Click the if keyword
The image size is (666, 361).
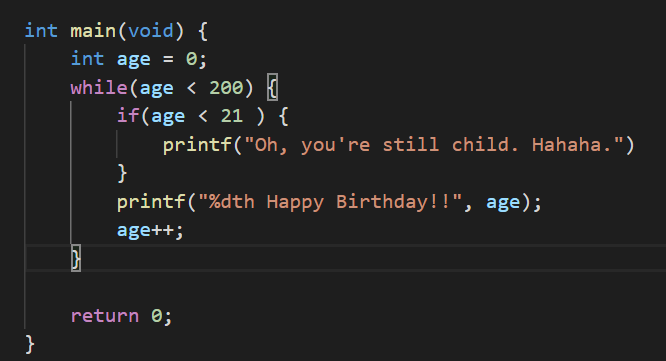pos(128,116)
